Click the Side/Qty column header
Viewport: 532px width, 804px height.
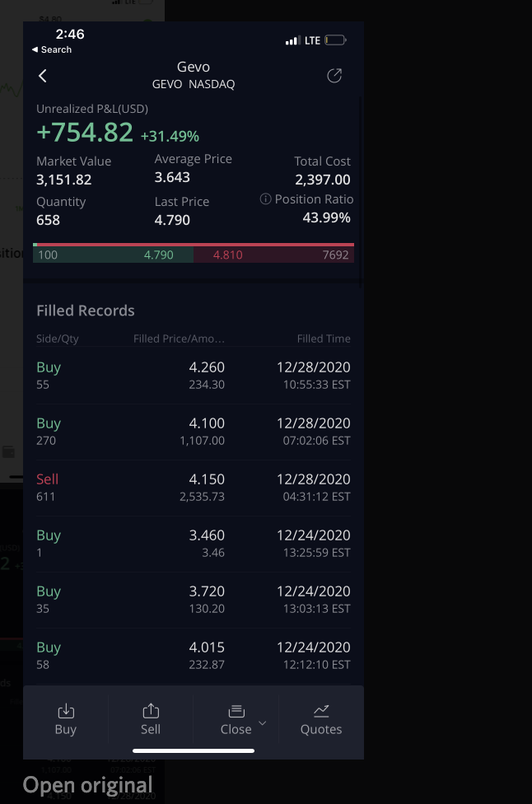pos(58,339)
